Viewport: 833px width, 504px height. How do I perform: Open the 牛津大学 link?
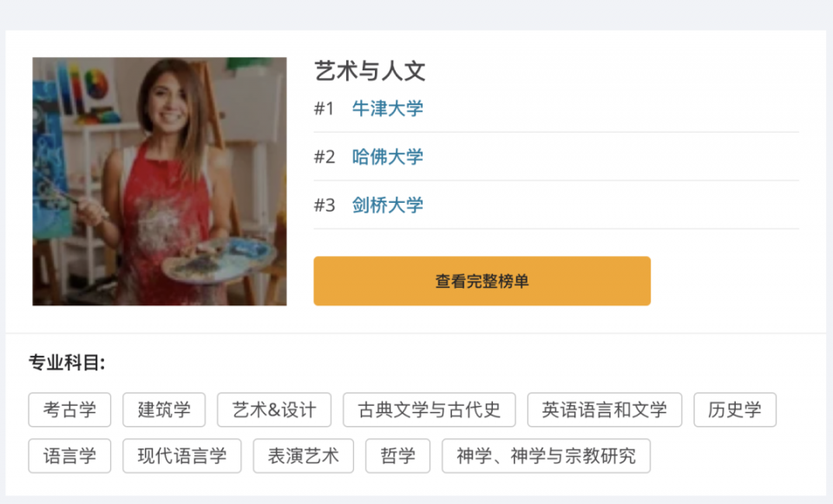[x=387, y=108]
